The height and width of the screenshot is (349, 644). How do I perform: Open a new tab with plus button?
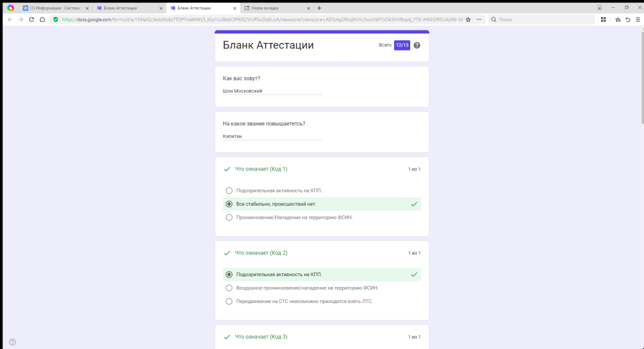click(x=319, y=8)
